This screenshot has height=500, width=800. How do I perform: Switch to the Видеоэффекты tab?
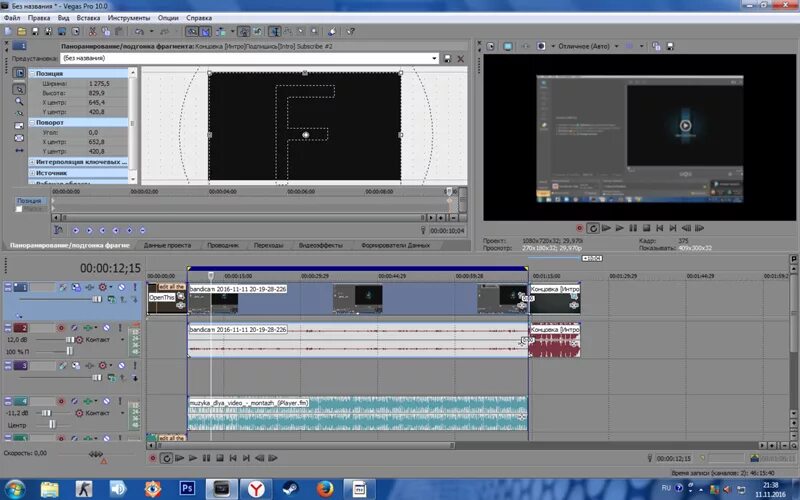pos(320,245)
